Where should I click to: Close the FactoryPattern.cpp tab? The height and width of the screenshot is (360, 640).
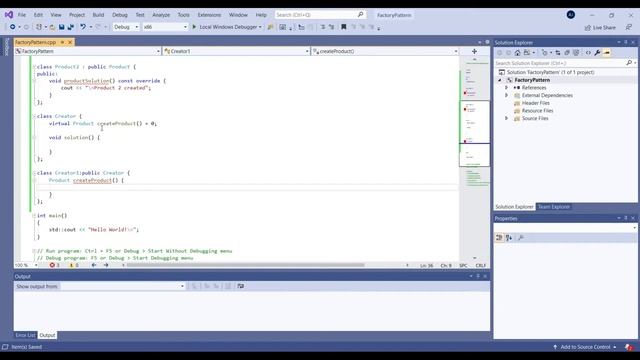(x=70, y=42)
